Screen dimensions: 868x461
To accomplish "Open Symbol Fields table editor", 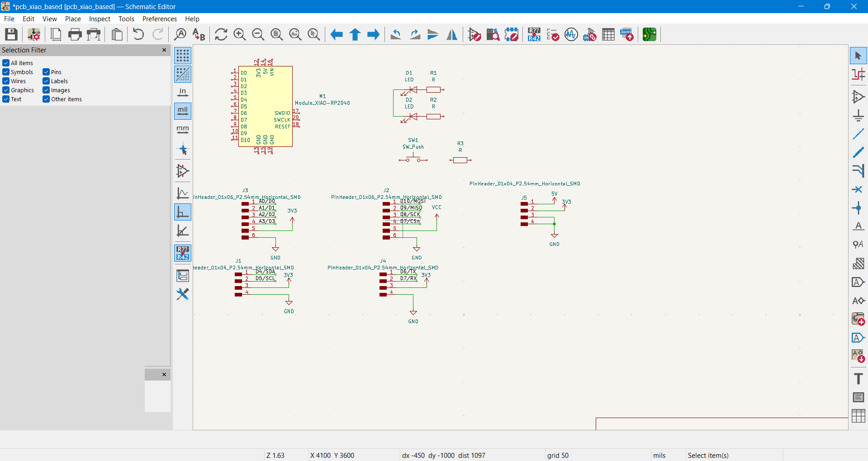I will click(x=608, y=34).
